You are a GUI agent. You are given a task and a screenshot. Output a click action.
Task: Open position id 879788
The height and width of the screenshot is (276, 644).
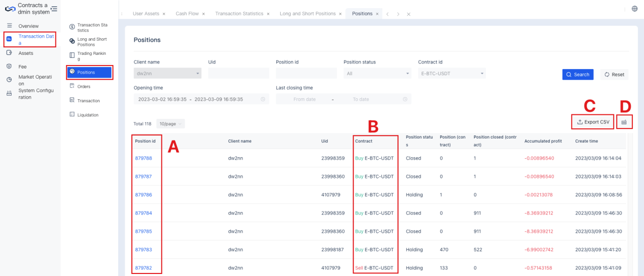[x=143, y=158]
